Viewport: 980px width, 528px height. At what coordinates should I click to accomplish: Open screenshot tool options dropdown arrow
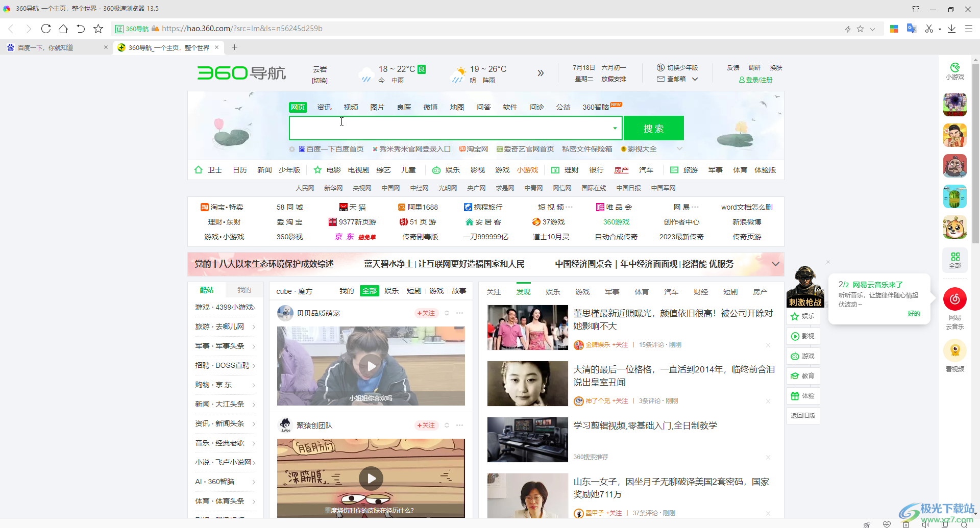(x=940, y=29)
